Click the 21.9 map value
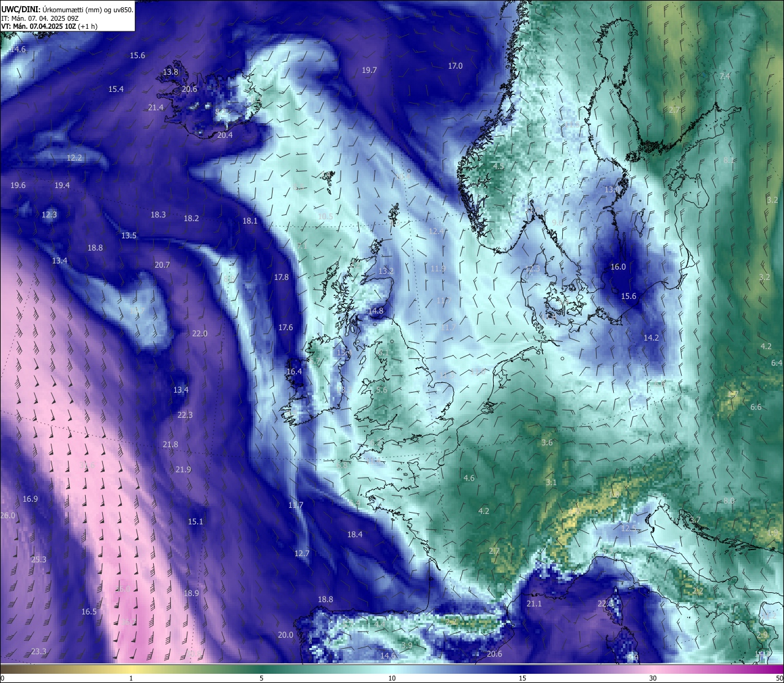The width and height of the screenshot is (784, 683). coord(183,470)
